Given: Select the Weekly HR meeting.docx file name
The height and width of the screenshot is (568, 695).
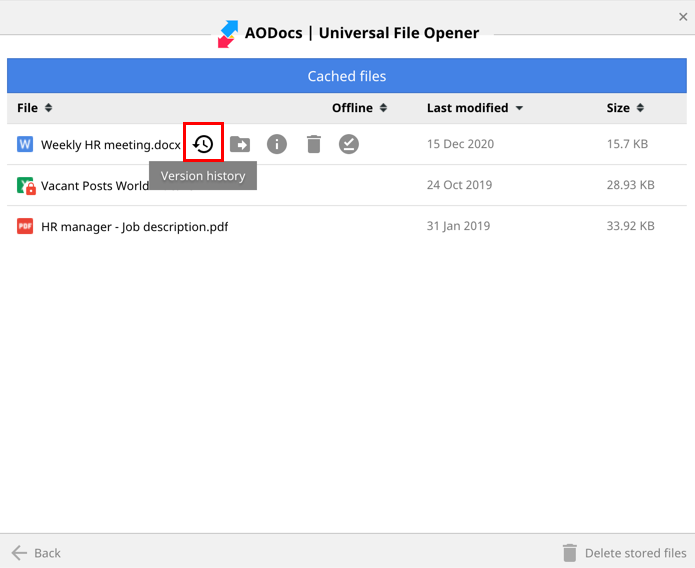Looking at the screenshot, I should pyautogui.click(x=111, y=145).
